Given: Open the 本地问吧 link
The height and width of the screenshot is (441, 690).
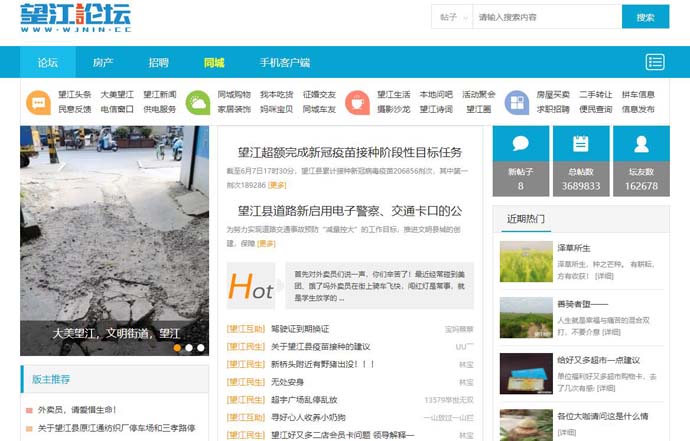Looking at the screenshot, I should point(436,94).
